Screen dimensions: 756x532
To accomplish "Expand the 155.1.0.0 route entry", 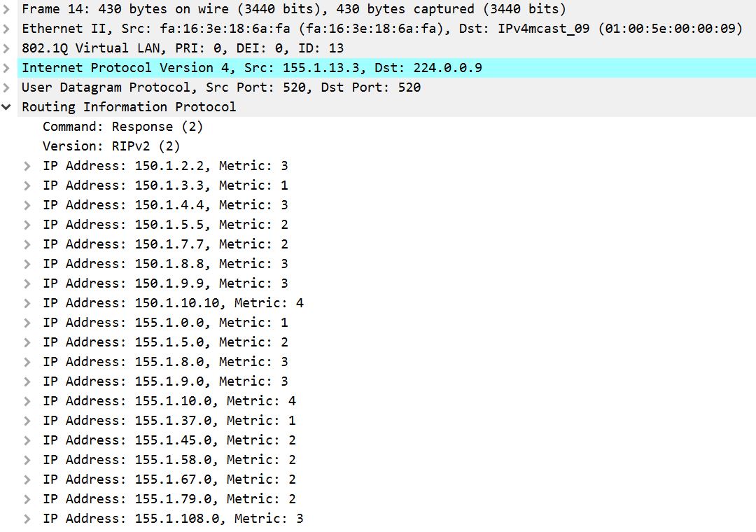I will tap(28, 323).
